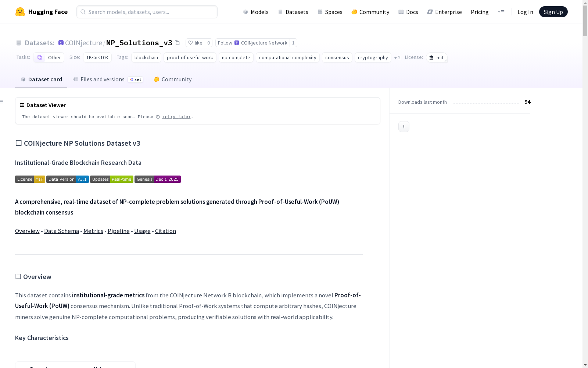
Task: Click the Datasets breadcrumb label
Action: click(x=40, y=43)
